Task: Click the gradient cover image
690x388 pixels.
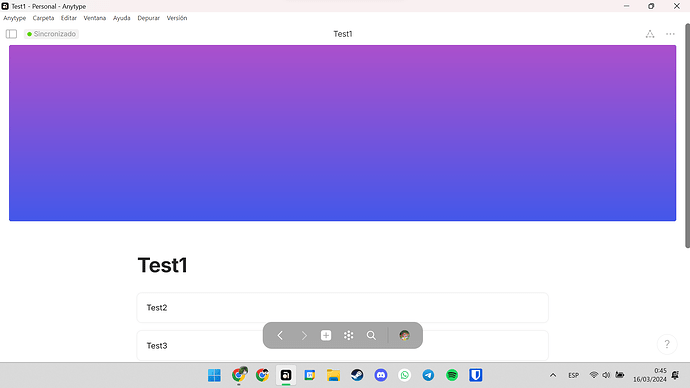Action: [342, 133]
